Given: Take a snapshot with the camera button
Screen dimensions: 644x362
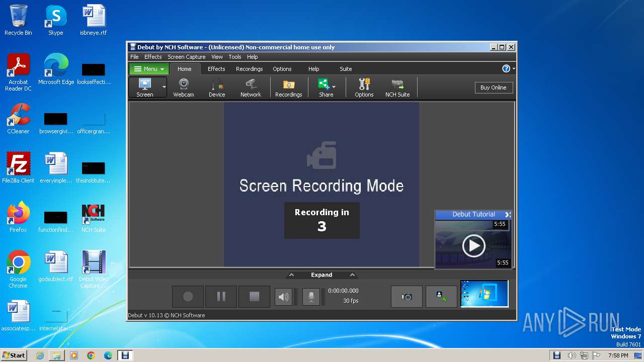Looking at the screenshot, I should [x=407, y=297].
